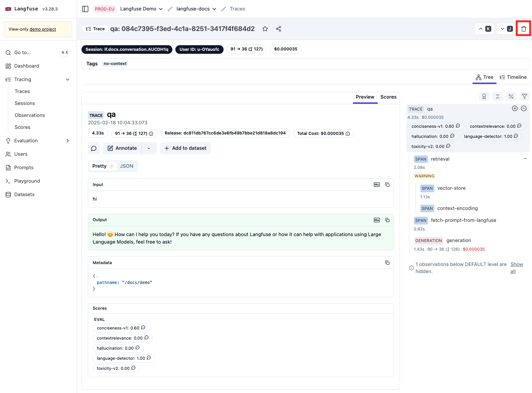The height and width of the screenshot is (393, 532).
Task: Copy the Input content
Action: (x=387, y=185)
